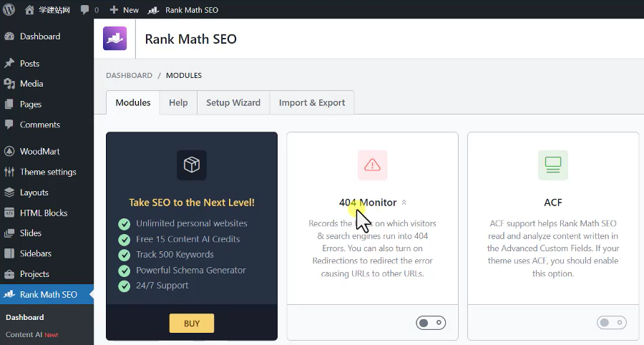Click the ACF monitor icon
This screenshot has height=345, width=644.
552,165
